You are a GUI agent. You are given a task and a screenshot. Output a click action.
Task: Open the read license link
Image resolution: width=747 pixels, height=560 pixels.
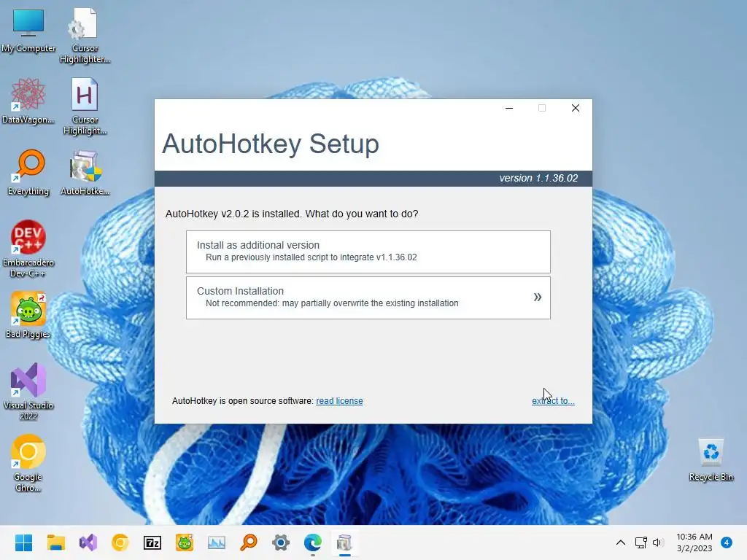(x=339, y=401)
